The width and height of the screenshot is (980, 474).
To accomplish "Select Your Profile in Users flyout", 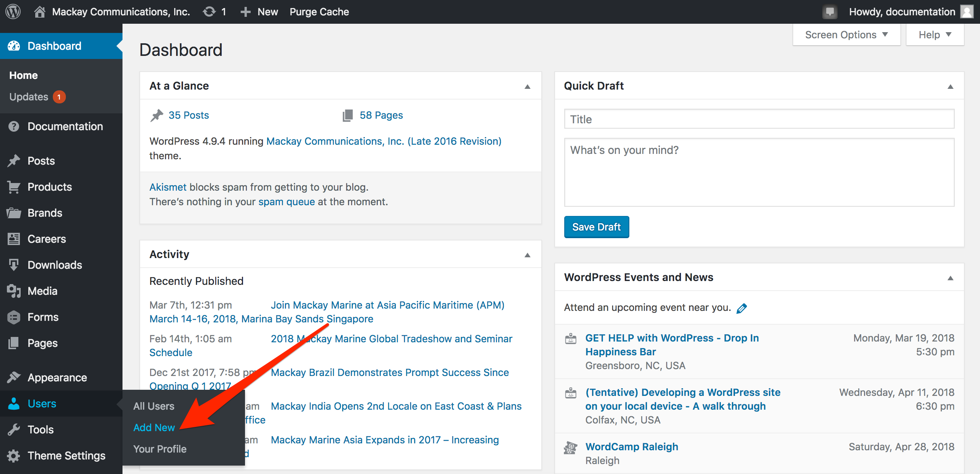I will (x=160, y=449).
